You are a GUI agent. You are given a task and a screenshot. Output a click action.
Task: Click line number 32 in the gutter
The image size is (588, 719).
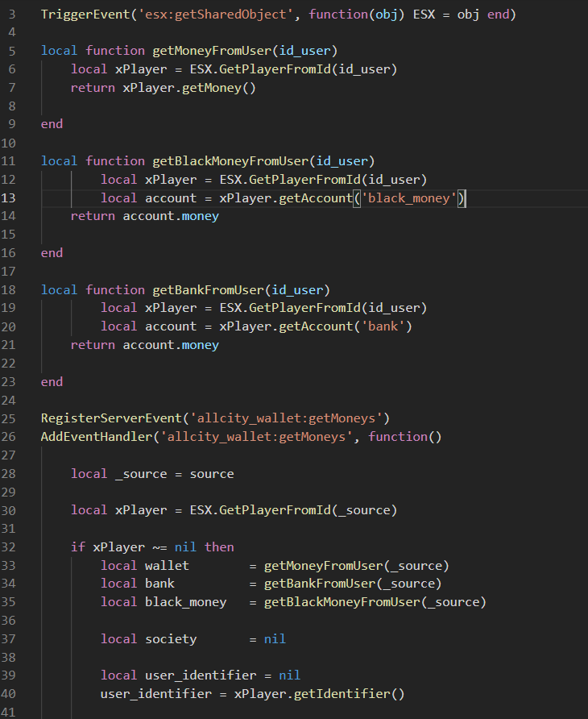click(8, 547)
